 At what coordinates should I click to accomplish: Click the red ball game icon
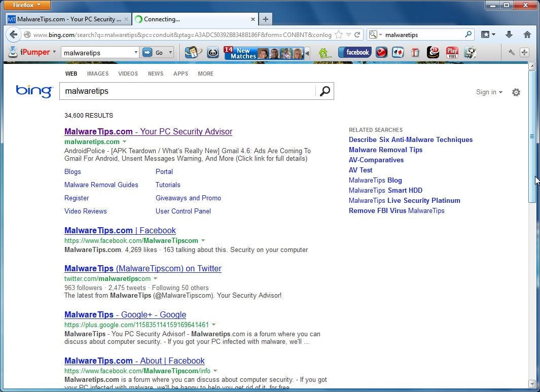[382, 52]
